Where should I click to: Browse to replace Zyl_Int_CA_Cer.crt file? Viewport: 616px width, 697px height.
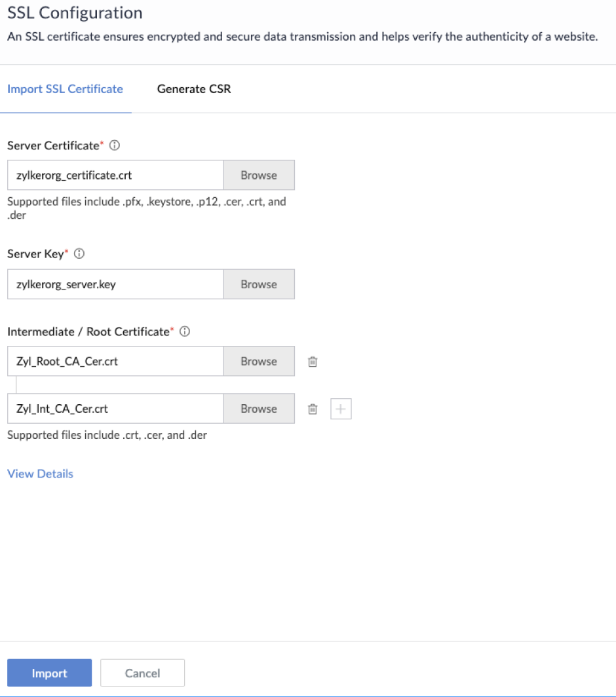click(x=259, y=409)
